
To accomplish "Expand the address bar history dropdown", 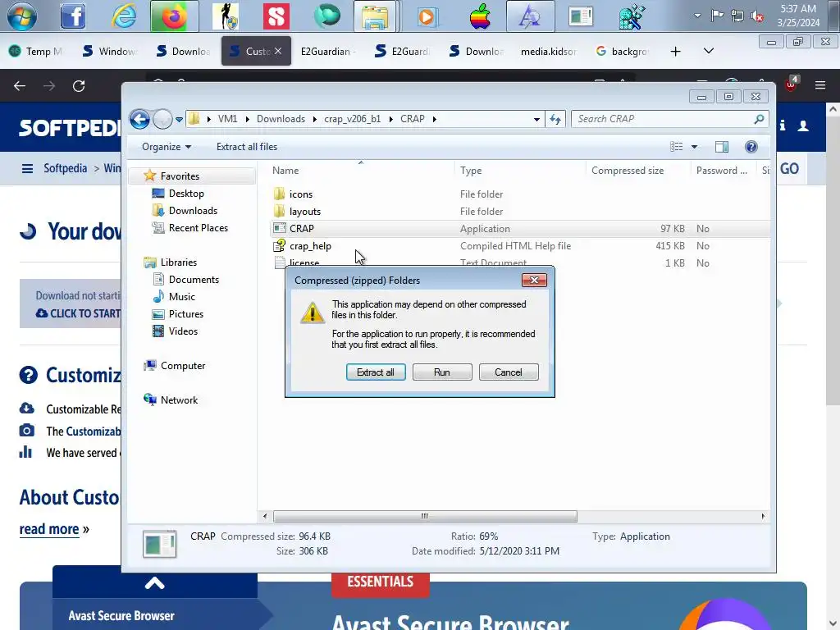I will 536,120.
